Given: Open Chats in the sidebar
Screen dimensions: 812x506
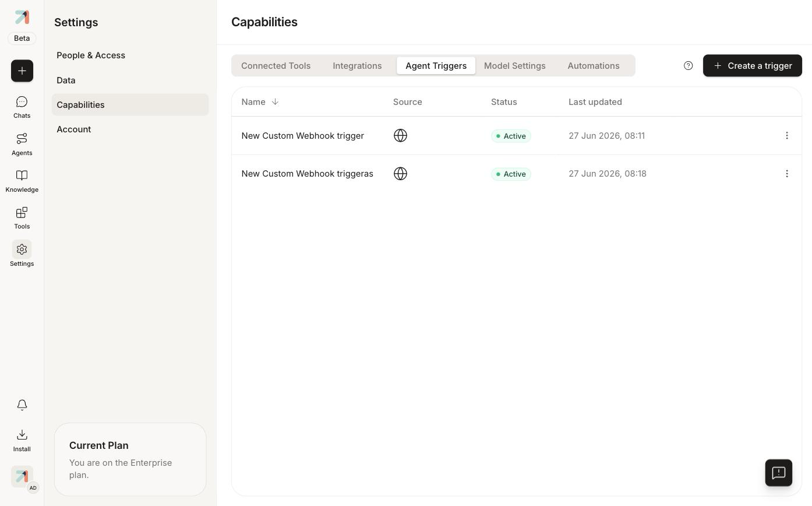Looking at the screenshot, I should click(x=22, y=107).
